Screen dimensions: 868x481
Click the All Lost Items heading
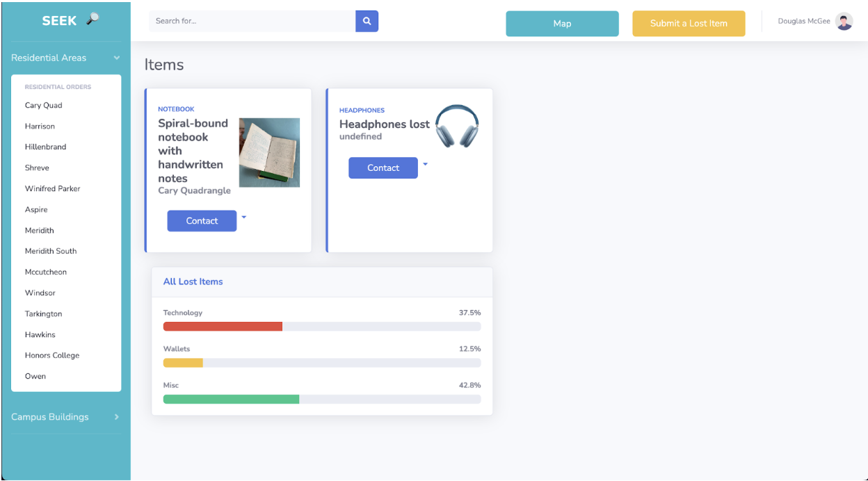click(193, 282)
